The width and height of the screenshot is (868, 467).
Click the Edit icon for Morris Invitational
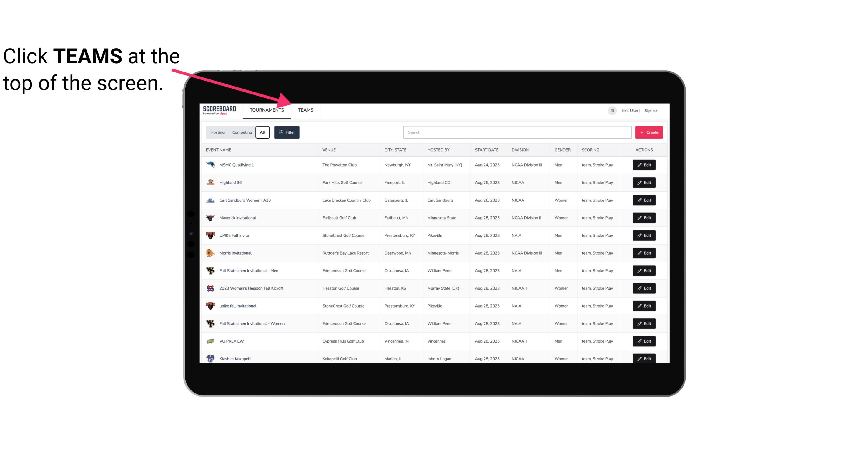click(x=644, y=252)
